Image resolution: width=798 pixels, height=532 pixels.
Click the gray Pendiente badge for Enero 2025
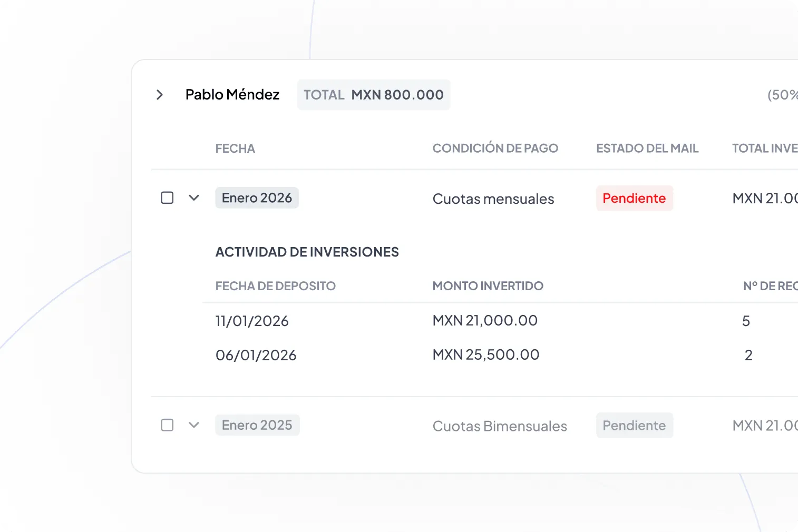634,425
